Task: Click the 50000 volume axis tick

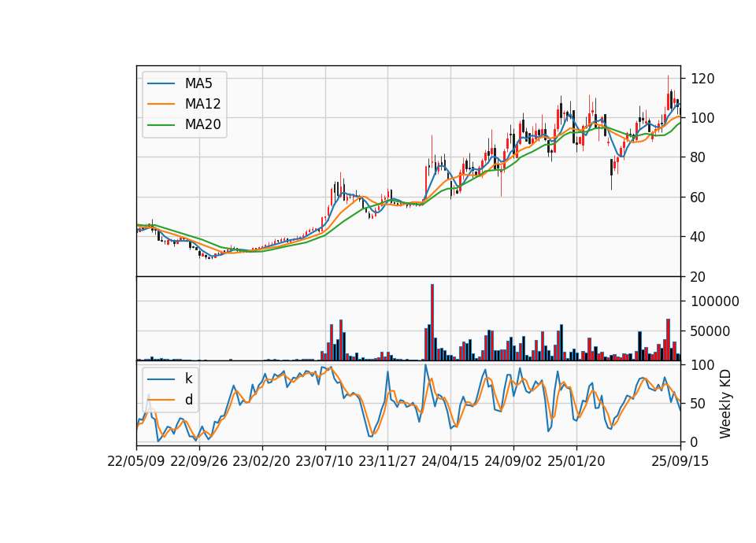Action: (x=710, y=331)
